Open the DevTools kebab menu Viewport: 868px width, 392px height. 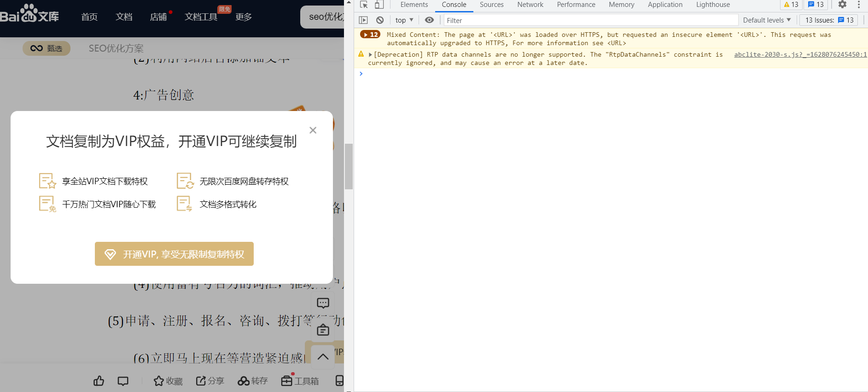pos(859,5)
